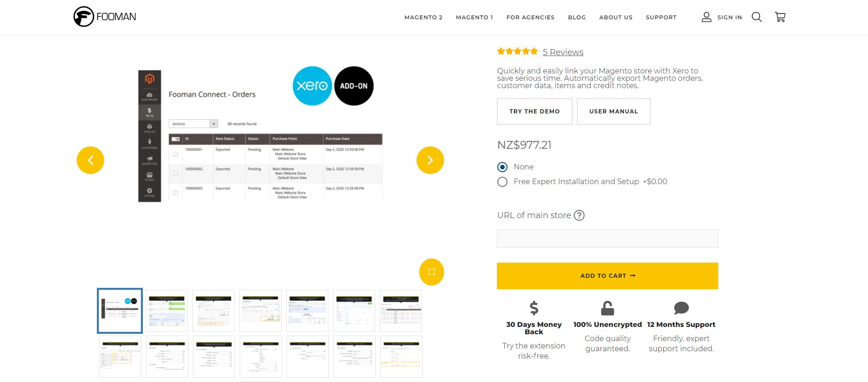868x382 pixels.
Task: Go to the Blog page
Action: (x=577, y=17)
